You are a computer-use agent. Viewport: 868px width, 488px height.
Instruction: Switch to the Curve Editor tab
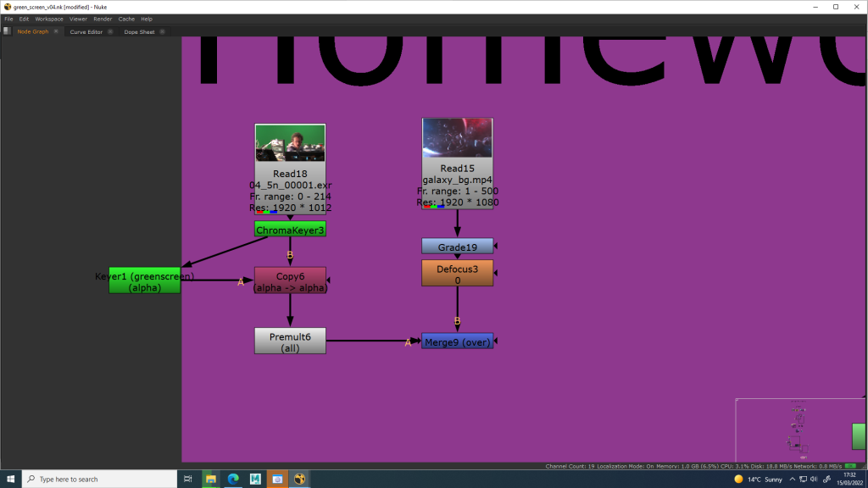coord(86,31)
